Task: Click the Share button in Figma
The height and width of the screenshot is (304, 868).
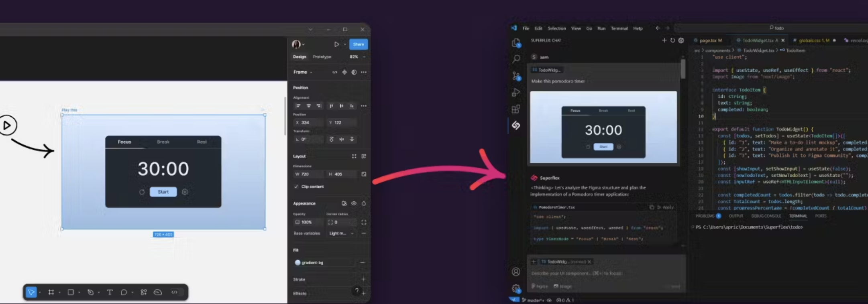Action: (x=359, y=45)
